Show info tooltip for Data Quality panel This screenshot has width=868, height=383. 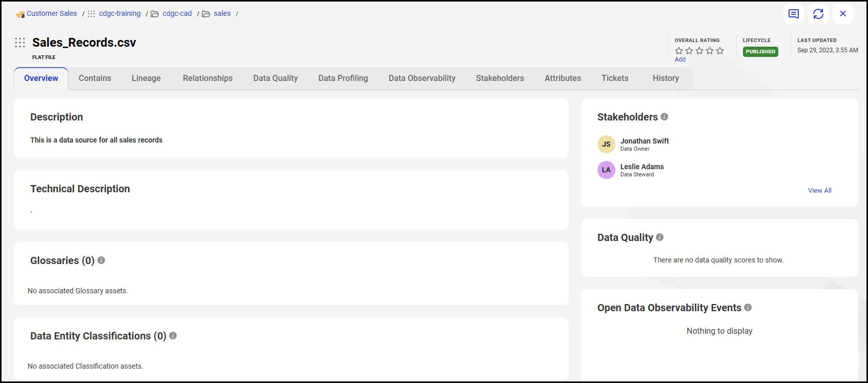[x=660, y=237]
